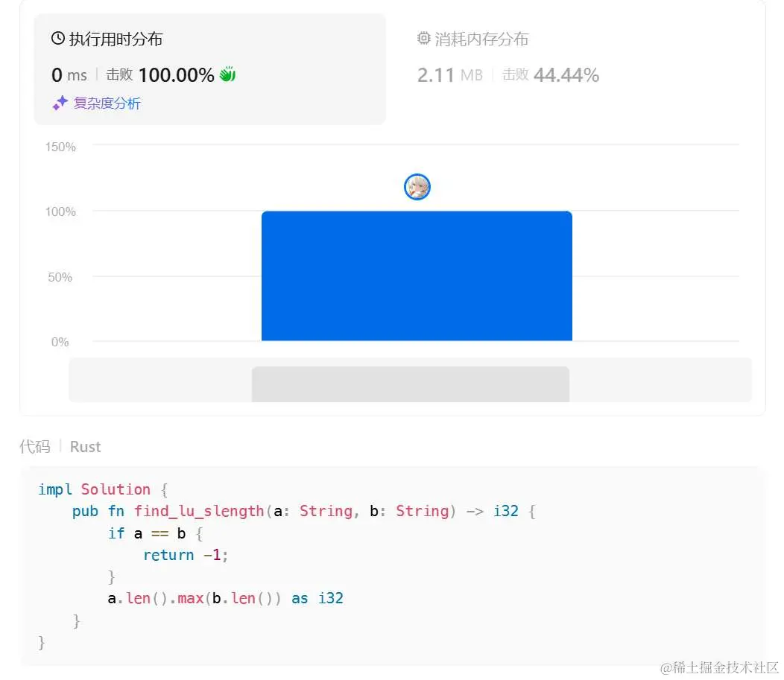This screenshot has width=784, height=680.
Task: Click the clock icon beside 执行用时分布
Action: (x=58, y=39)
